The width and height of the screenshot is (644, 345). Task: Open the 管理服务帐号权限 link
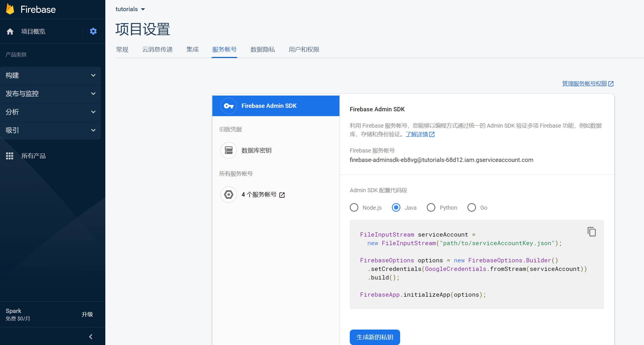[x=584, y=84]
